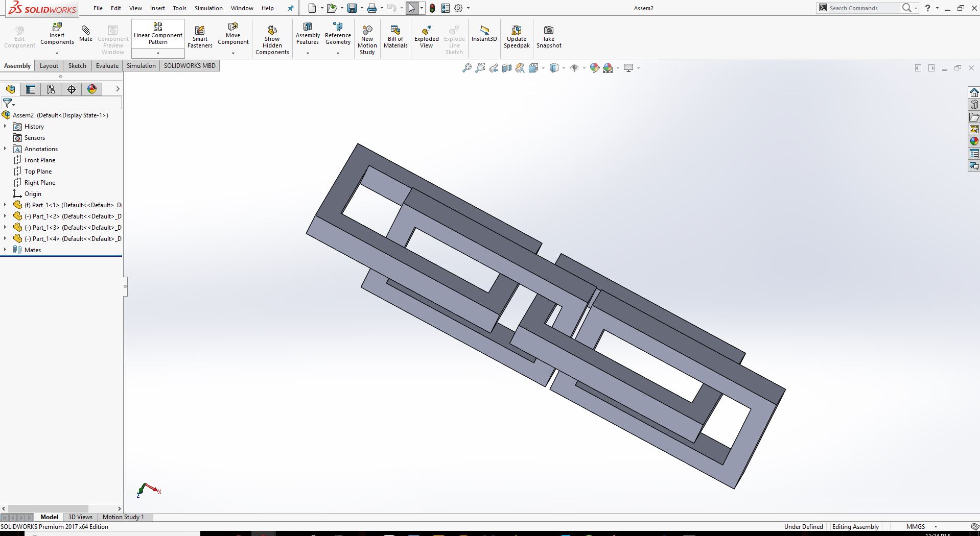
Task: Expand Part_1<1> in the feature tree
Action: (5, 205)
